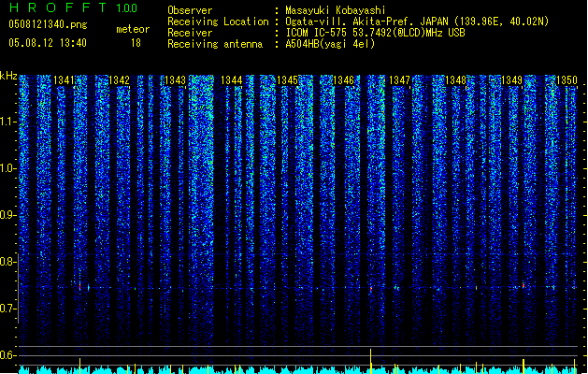
Task: Click the 'Receiver' field label
Action: (x=190, y=33)
